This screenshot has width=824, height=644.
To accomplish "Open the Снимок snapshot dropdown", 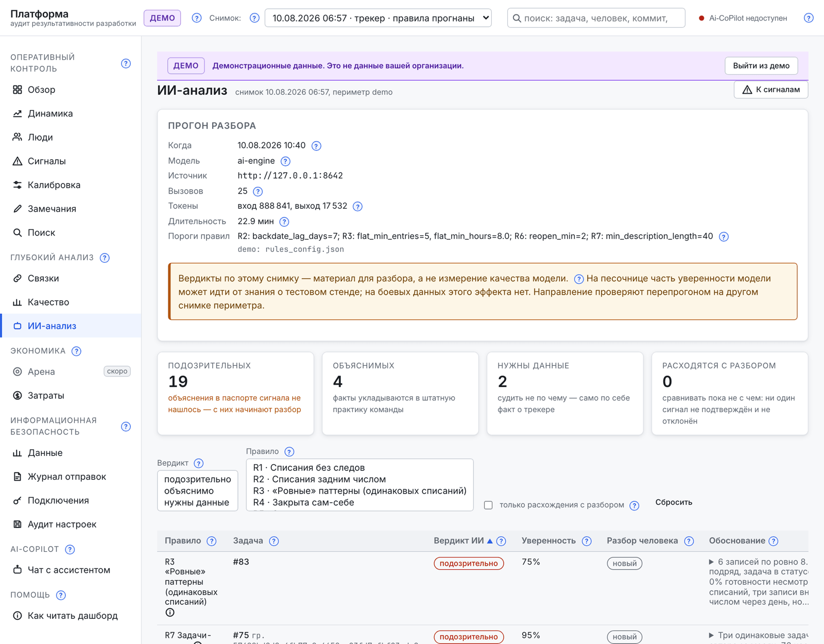I will (378, 18).
